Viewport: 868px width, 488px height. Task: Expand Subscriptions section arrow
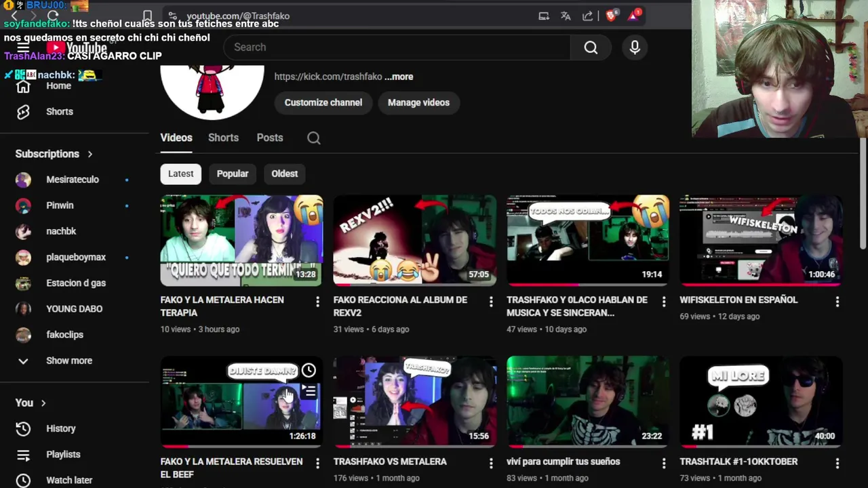tap(90, 154)
